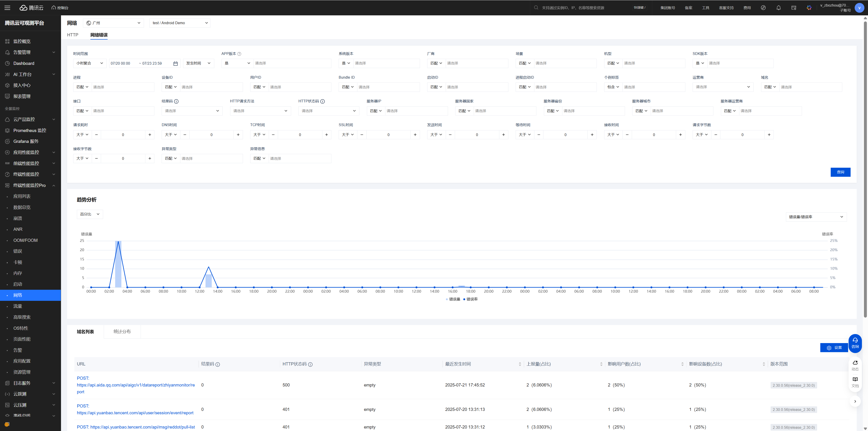
Task: Open the 广州 region dropdown
Action: coord(113,23)
